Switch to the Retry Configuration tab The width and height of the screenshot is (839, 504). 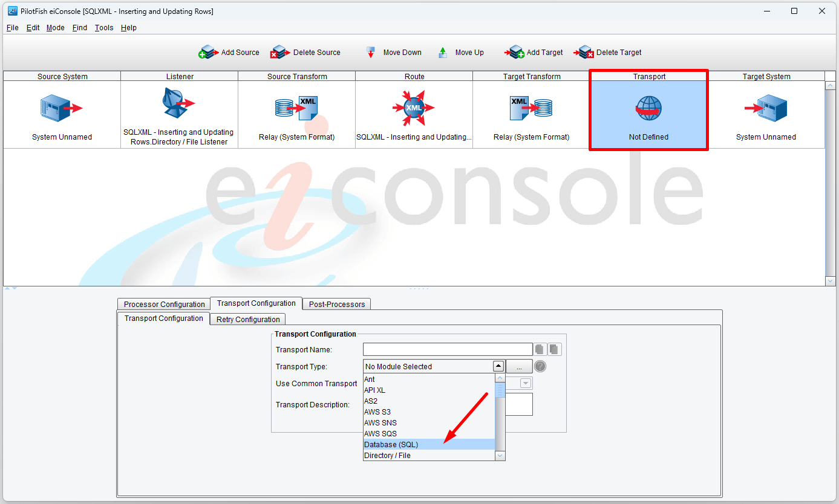(248, 319)
